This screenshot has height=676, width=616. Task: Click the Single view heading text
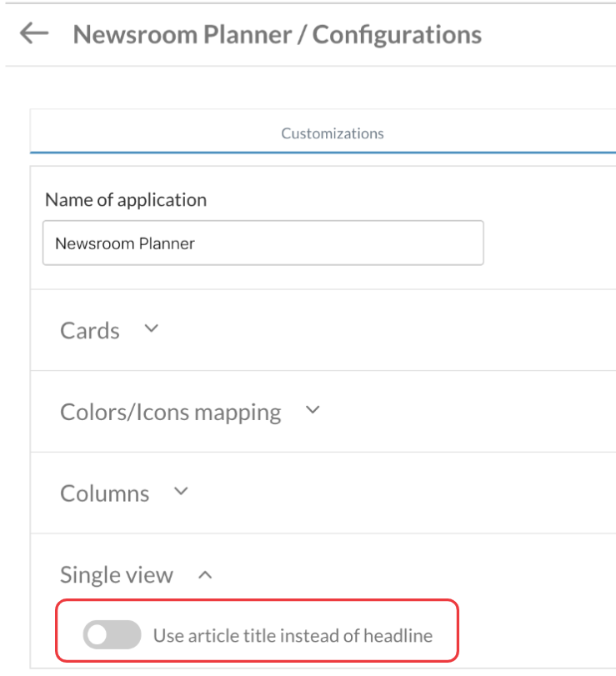click(117, 575)
